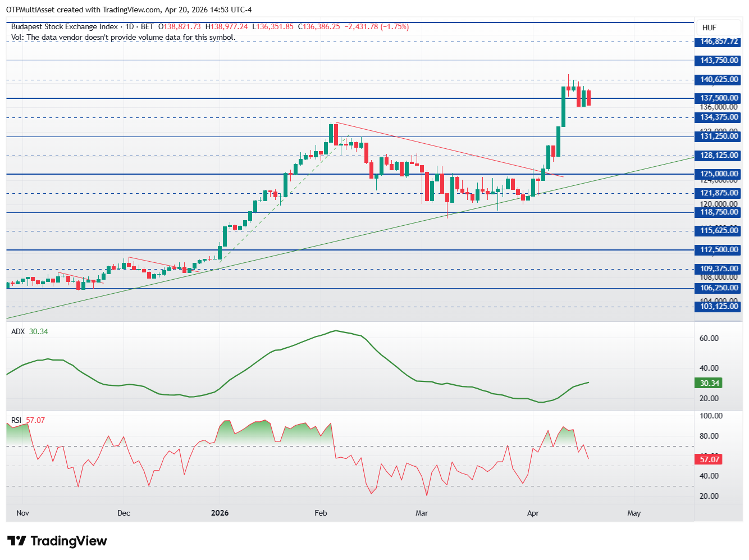Click the 103,125.00 price level label

pos(719,307)
